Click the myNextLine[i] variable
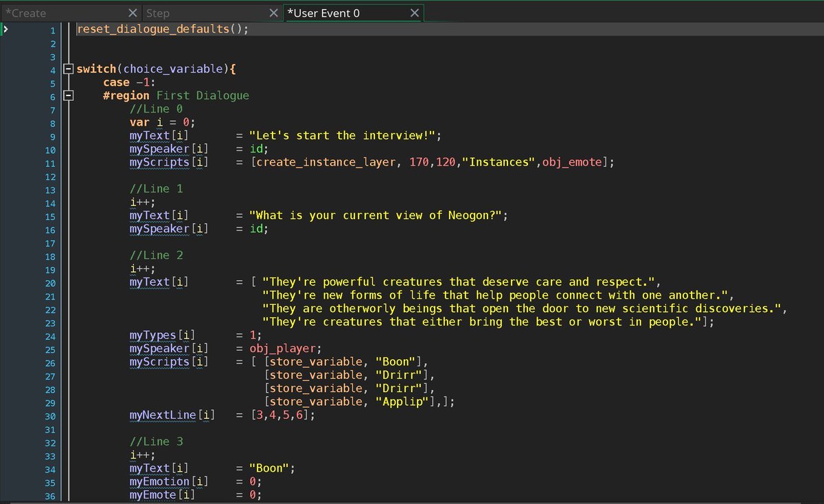The width and height of the screenshot is (824, 504). pyautogui.click(x=172, y=415)
